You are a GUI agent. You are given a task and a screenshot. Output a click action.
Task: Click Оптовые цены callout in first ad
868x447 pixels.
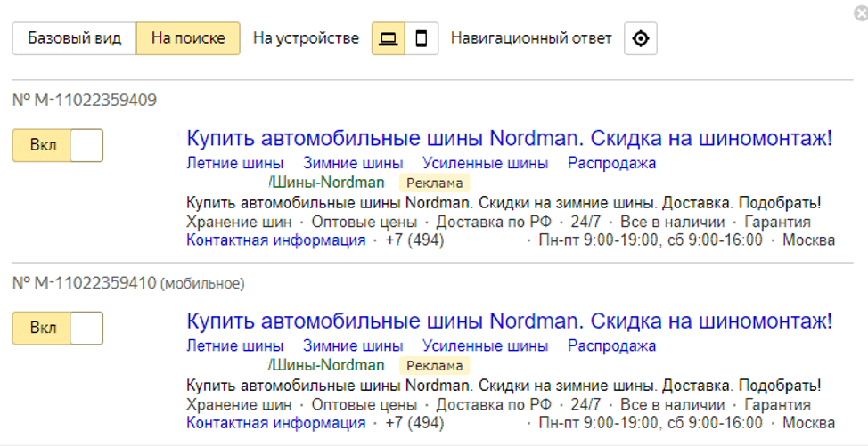coord(364,223)
